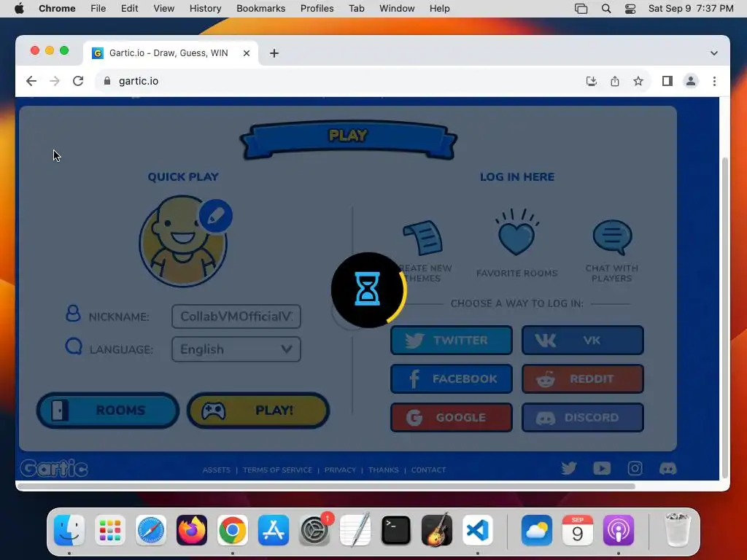Viewport: 747px width, 560px height.
Task: Open a new tab with the plus button
Action: pos(274,53)
